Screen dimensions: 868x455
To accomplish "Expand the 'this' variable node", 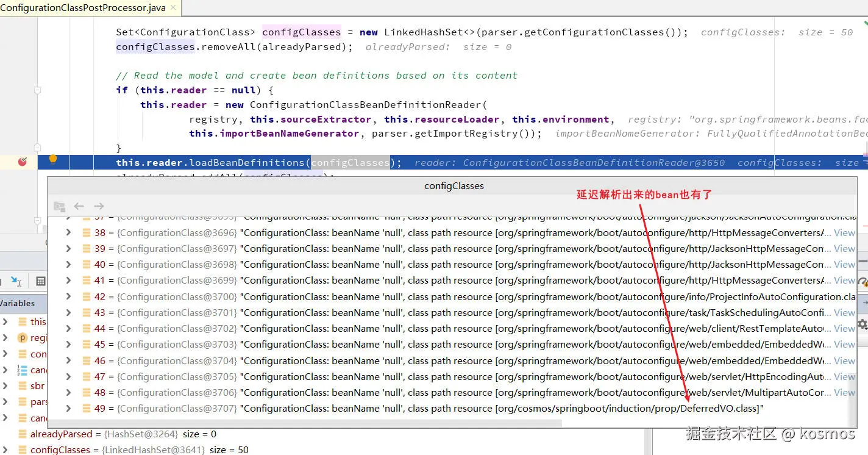I will (x=5, y=321).
